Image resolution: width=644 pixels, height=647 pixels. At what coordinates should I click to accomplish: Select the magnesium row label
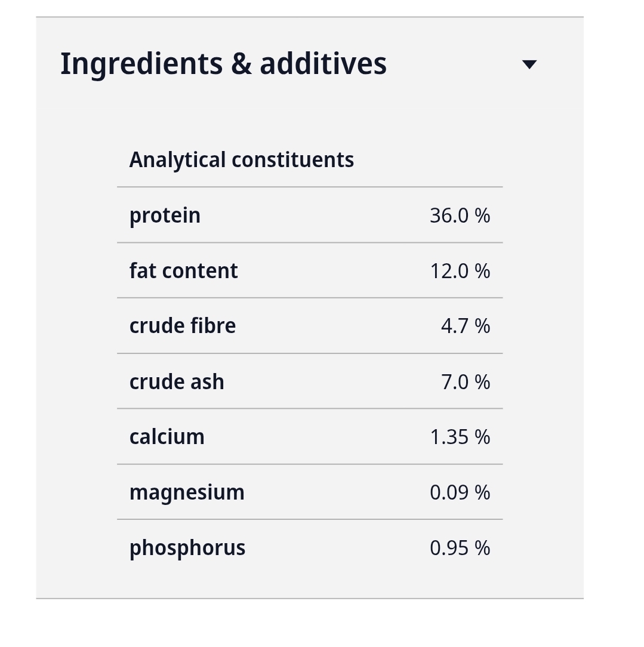tap(186, 492)
